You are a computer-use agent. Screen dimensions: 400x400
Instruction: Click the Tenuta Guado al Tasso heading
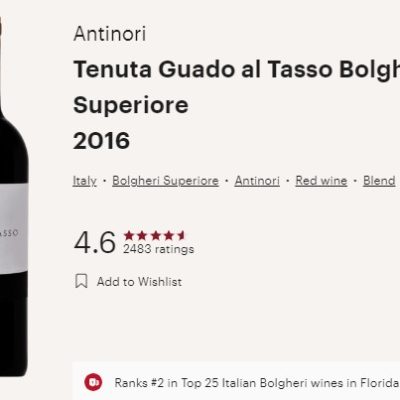(x=236, y=69)
